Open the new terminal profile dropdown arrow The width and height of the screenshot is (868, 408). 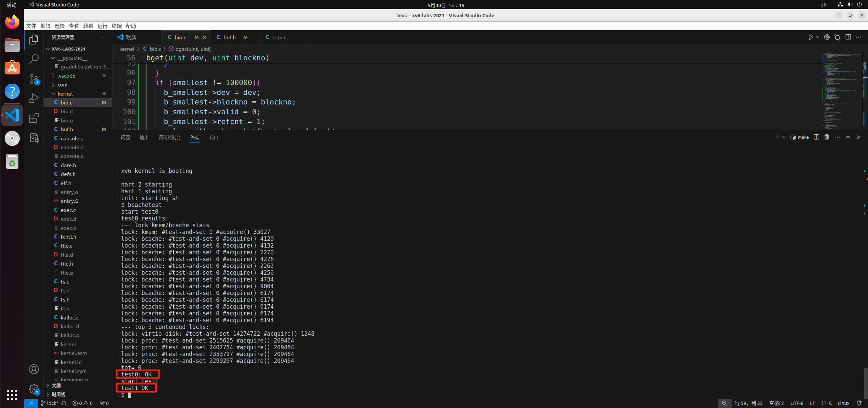pyautogui.click(x=784, y=137)
